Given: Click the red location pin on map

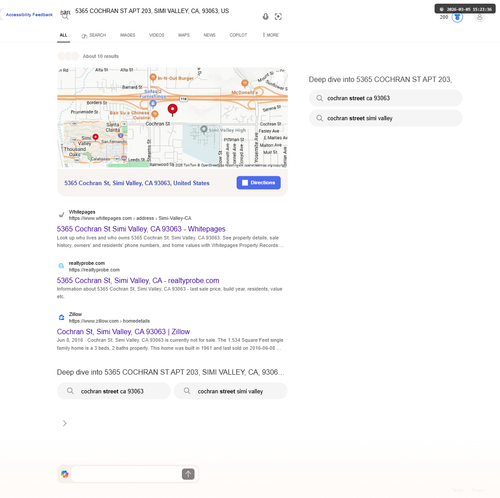Looking at the screenshot, I should (172, 110).
